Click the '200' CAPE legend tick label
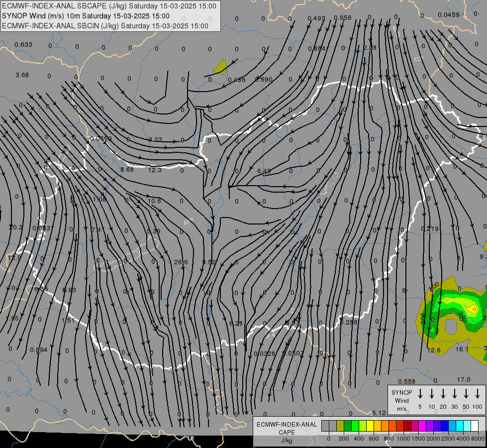This screenshot has width=487, height=448. click(x=344, y=439)
